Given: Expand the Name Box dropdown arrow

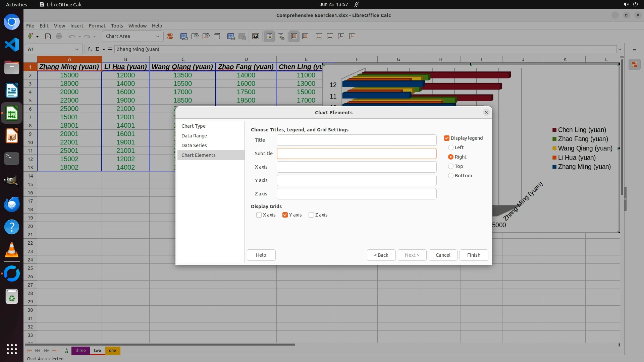Looking at the screenshot, I should (x=77, y=49).
